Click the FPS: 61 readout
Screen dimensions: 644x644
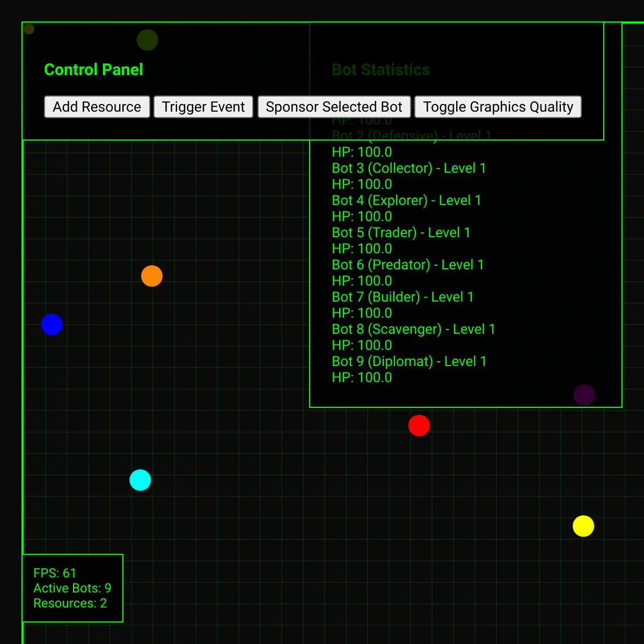pos(55,573)
